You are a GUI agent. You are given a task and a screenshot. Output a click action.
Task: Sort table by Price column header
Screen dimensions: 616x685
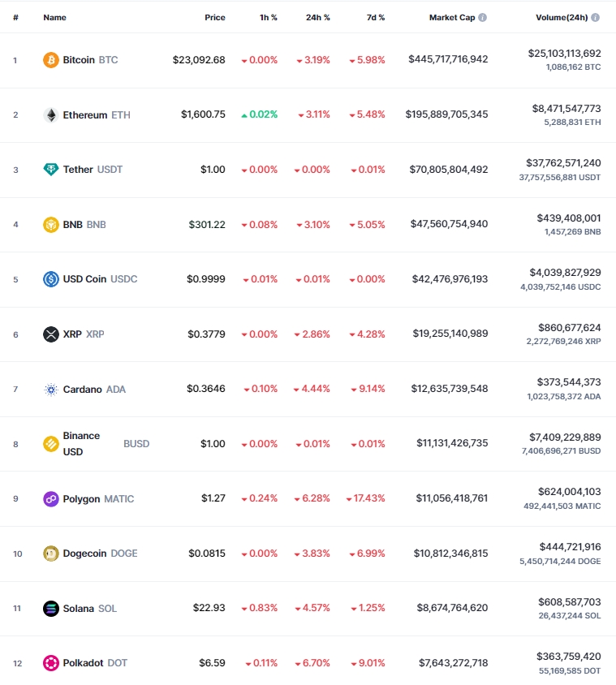coord(215,18)
